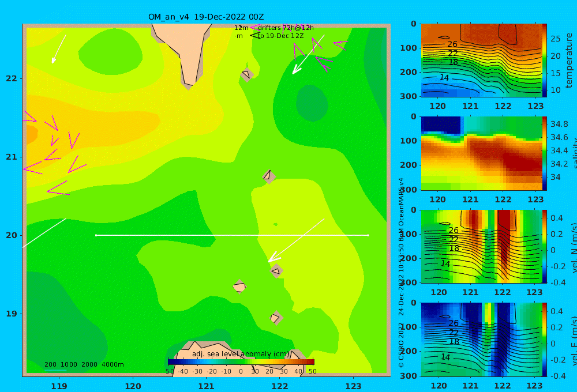Click the '-0.4' tick on the vel. E colorbar
The image size is (577, 392).
coord(558,376)
